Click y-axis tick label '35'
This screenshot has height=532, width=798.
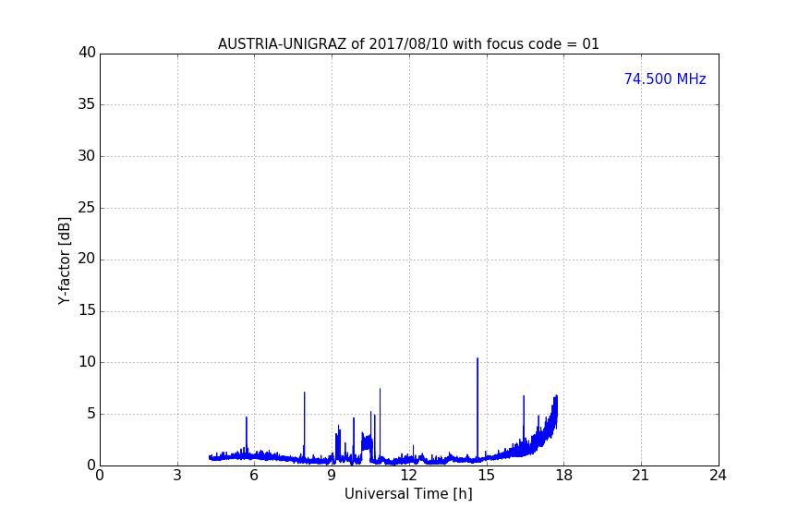click(87, 104)
